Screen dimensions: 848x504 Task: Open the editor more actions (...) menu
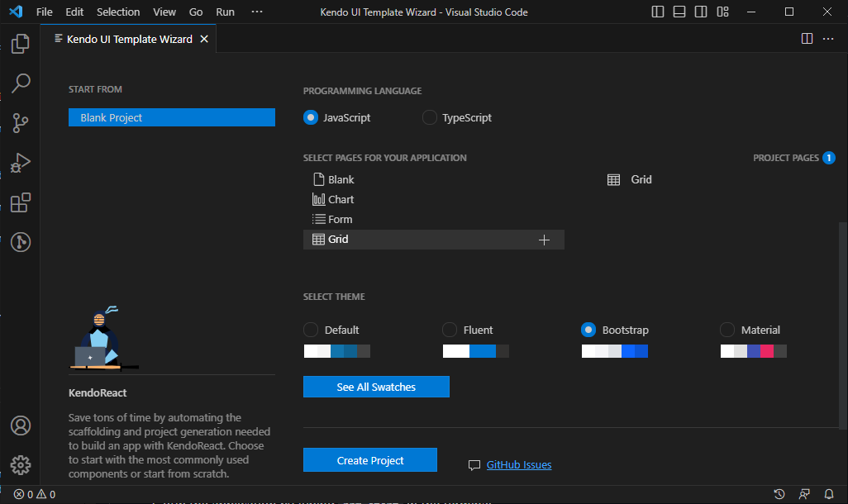click(x=828, y=38)
